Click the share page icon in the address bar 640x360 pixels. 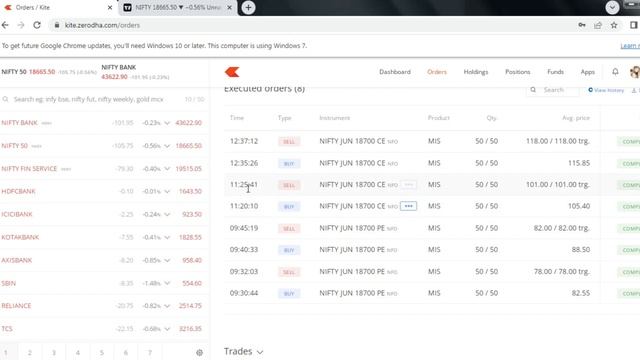(x=598, y=25)
